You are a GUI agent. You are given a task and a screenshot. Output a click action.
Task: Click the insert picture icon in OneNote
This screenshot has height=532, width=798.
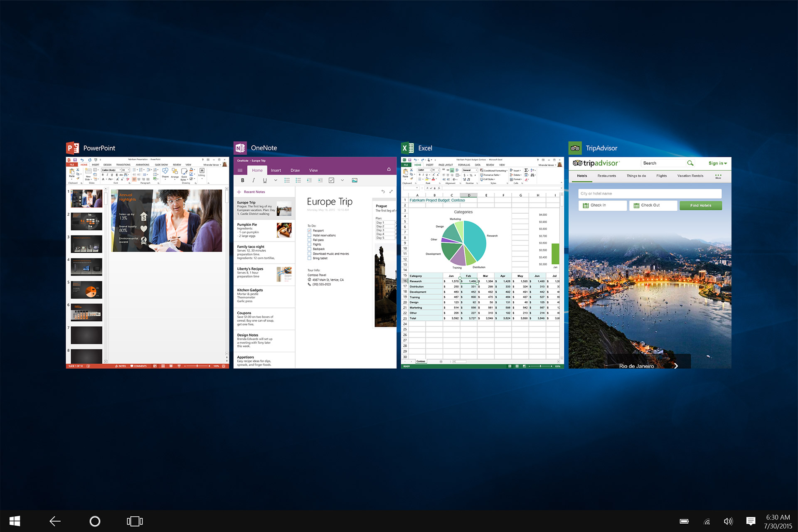[355, 180]
